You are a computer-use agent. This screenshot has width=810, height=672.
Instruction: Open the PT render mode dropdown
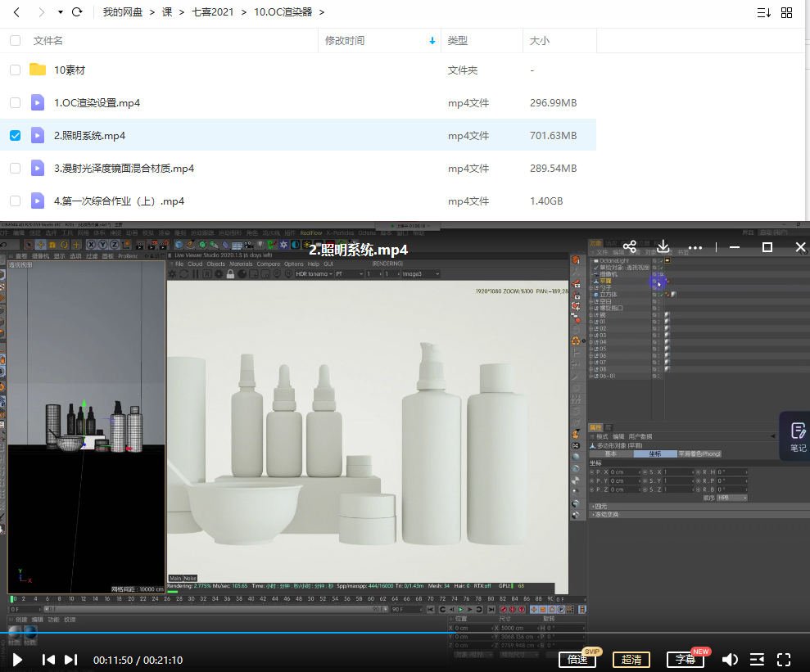click(x=347, y=274)
